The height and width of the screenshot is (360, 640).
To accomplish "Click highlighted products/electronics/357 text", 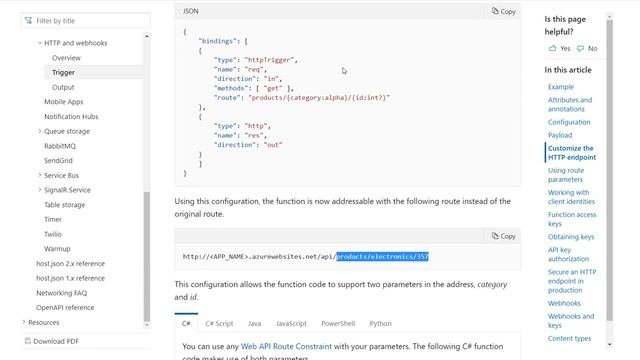I will [382, 256].
